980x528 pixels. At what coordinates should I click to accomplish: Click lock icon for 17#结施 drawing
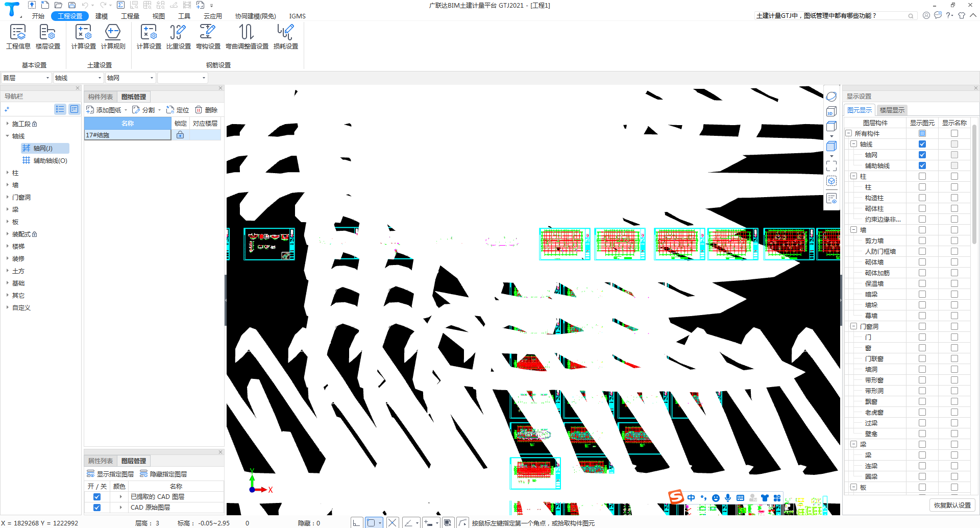coord(180,135)
